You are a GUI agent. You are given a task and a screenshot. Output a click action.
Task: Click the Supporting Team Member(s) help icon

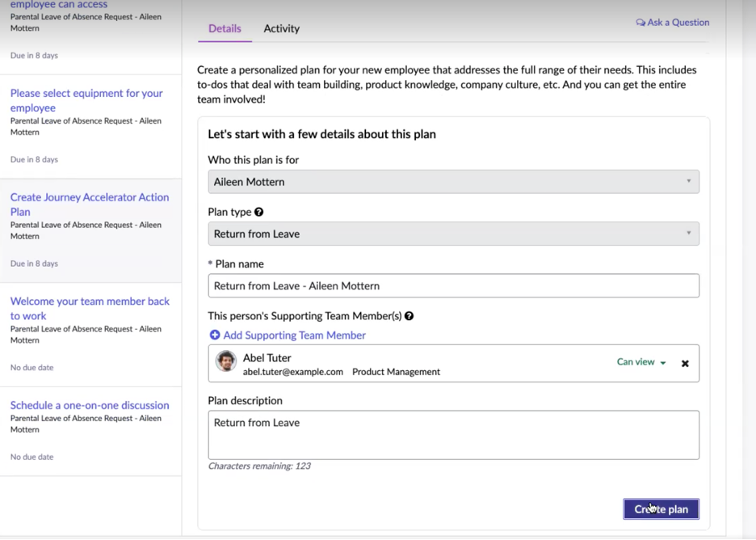[x=409, y=316]
